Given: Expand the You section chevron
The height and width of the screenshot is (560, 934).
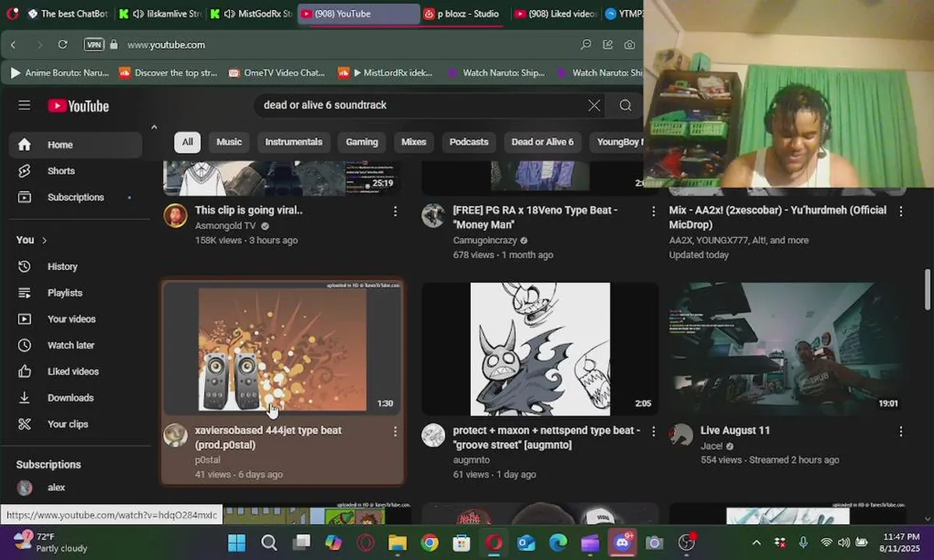Looking at the screenshot, I should point(44,240).
